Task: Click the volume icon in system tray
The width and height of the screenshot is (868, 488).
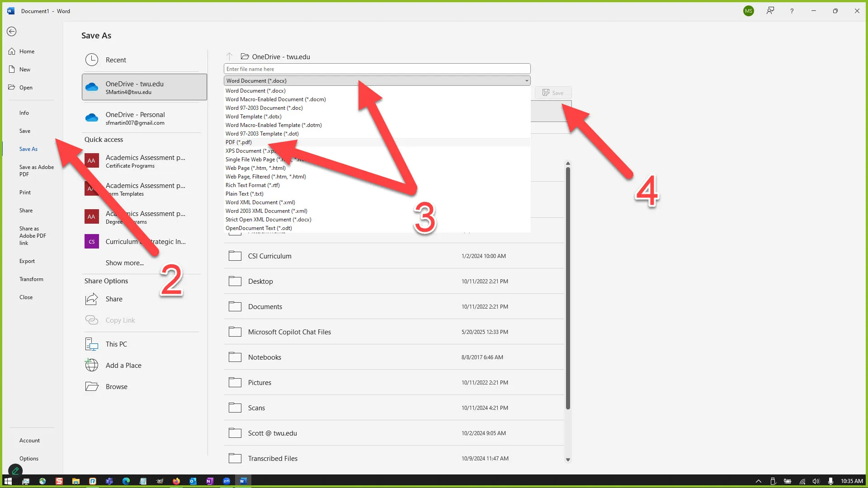Action: (816, 481)
